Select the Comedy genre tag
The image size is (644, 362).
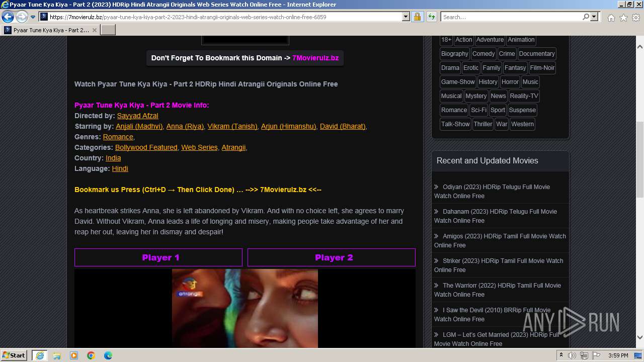click(x=484, y=54)
